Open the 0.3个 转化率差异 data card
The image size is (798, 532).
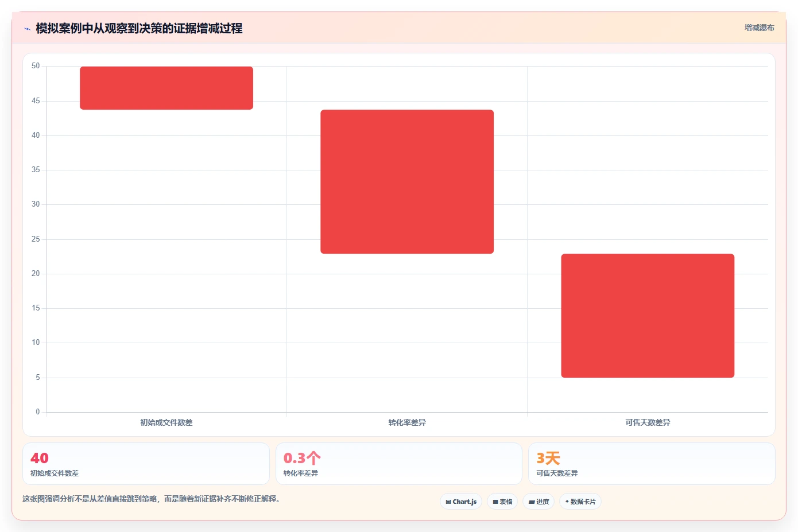click(399, 464)
